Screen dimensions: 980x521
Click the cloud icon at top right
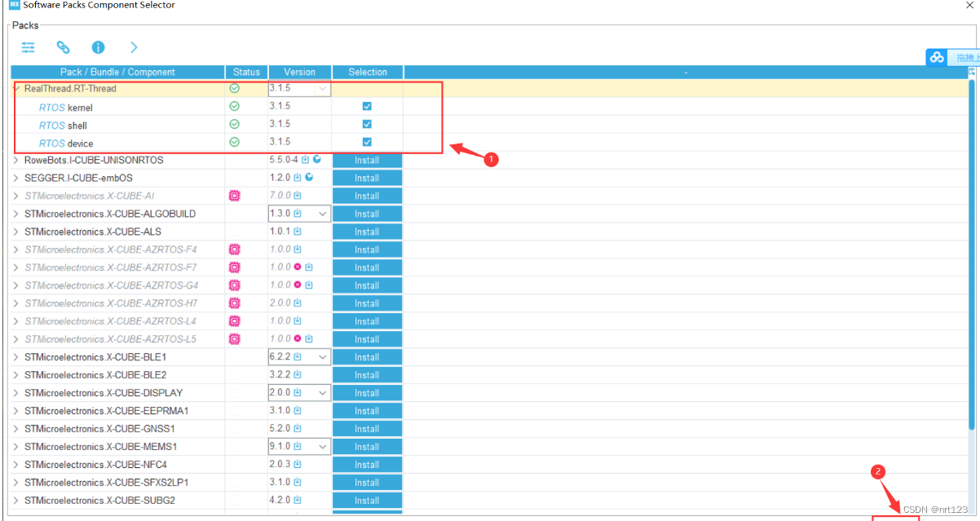tap(937, 57)
